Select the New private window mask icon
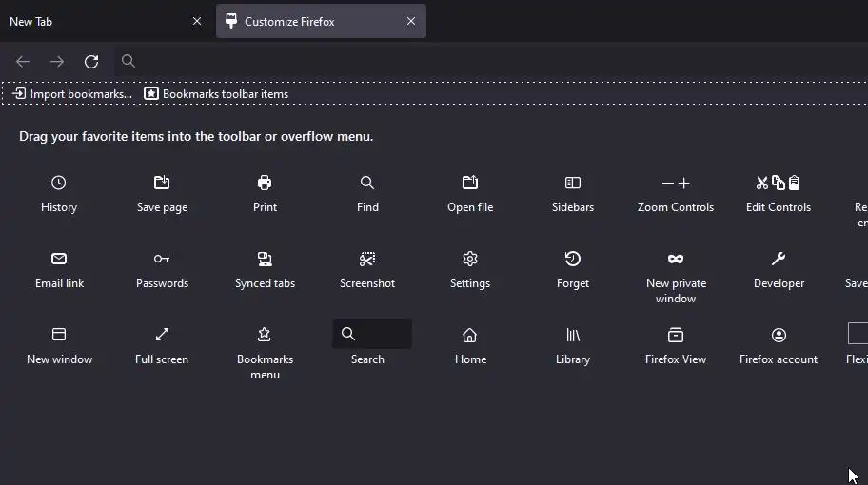 click(x=676, y=259)
